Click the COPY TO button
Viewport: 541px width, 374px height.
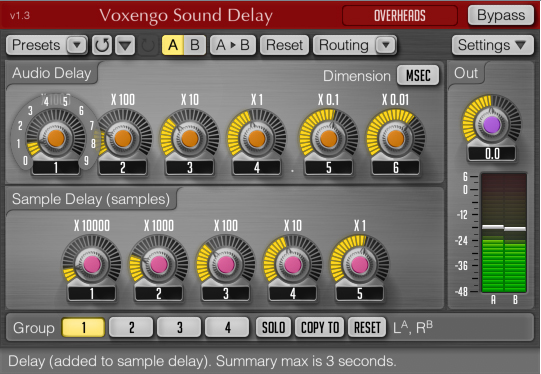[x=320, y=327]
